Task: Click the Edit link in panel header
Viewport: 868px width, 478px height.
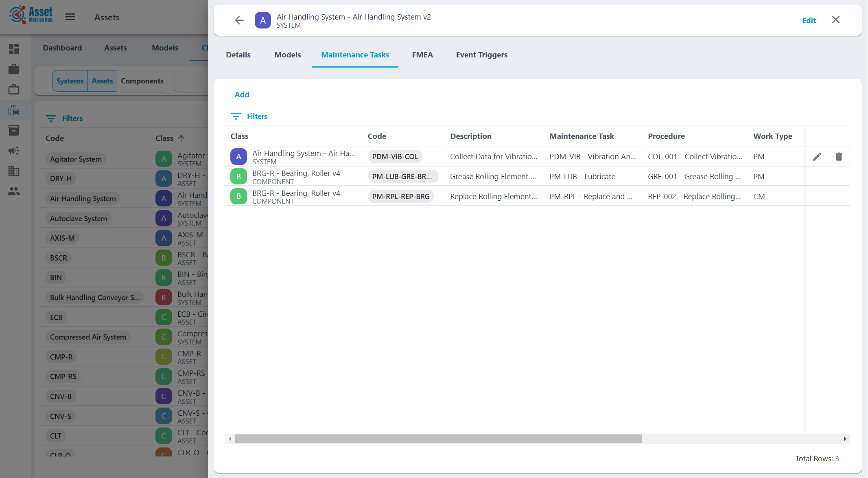Action: click(x=809, y=20)
